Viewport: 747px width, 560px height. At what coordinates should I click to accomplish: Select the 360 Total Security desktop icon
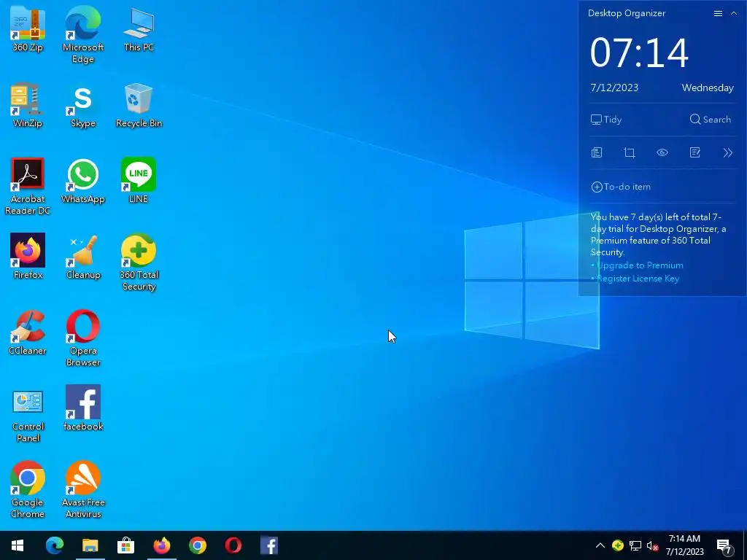click(139, 262)
